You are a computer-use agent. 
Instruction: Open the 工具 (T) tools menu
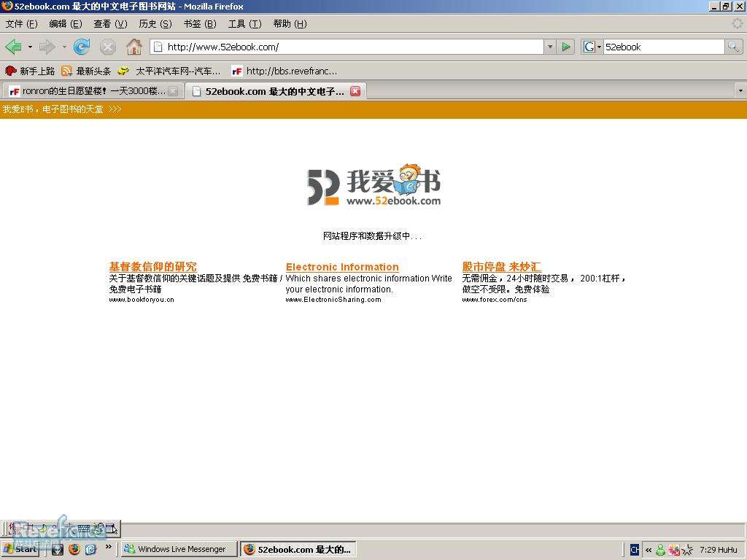244,24
